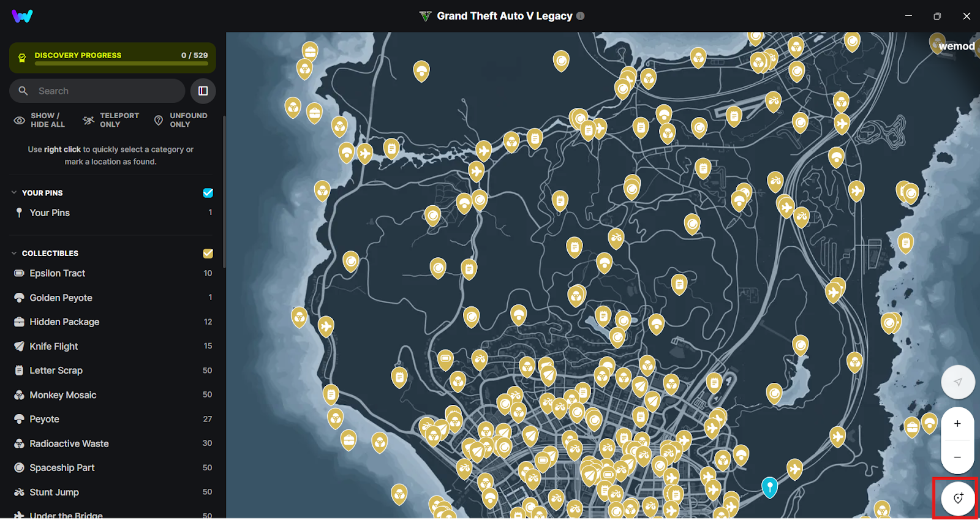Open the WeMod logo in the title bar
Image resolution: width=980 pixels, height=520 pixels.
point(22,16)
